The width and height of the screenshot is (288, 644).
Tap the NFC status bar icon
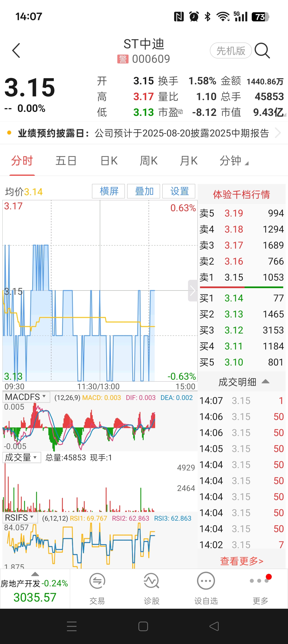point(179,17)
